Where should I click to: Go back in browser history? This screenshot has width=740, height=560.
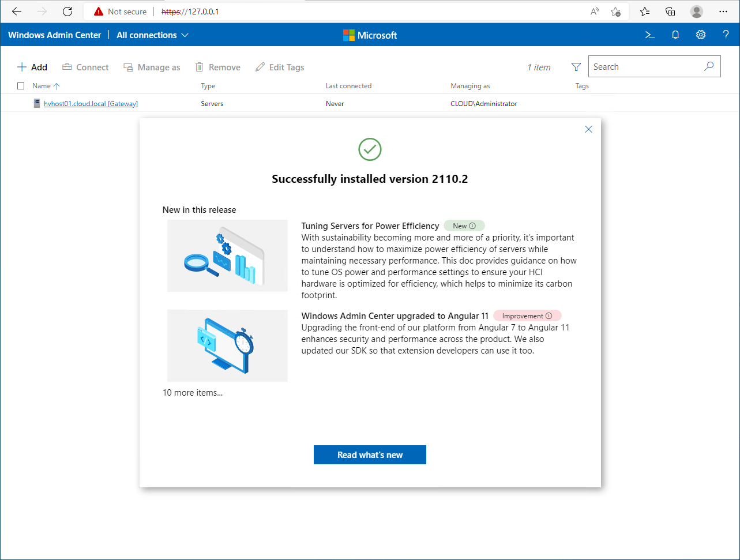(17, 12)
